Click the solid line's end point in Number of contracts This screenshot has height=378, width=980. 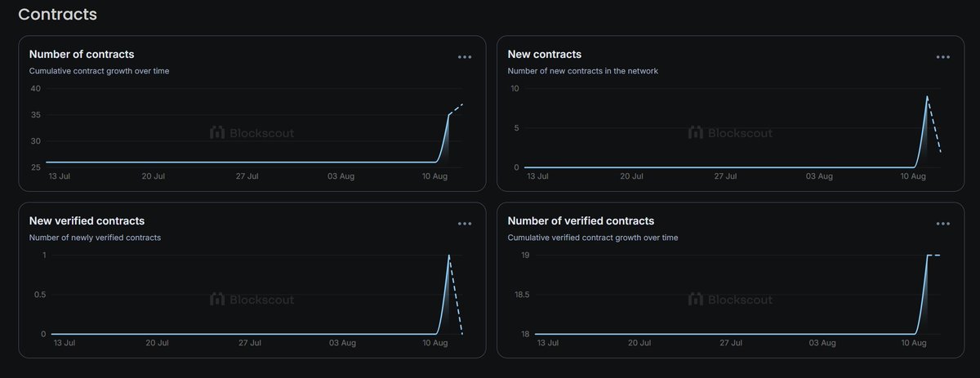449,114
